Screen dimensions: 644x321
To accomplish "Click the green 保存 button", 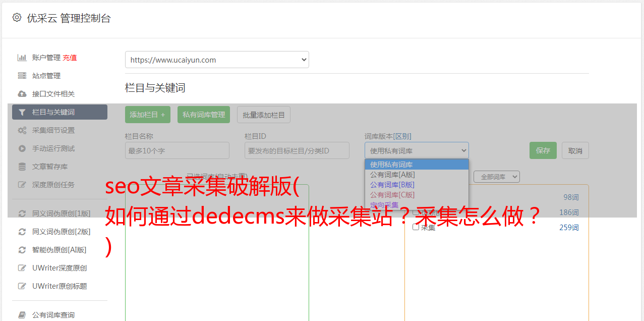I will [543, 150].
